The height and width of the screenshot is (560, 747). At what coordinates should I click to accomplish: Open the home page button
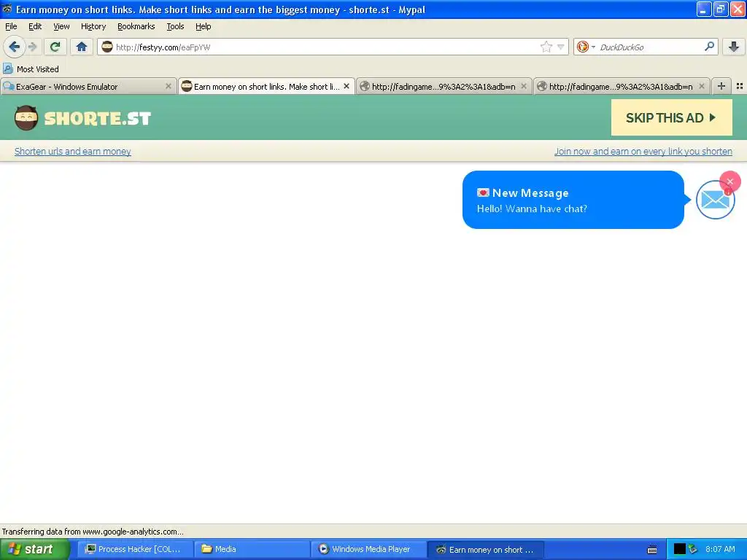pyautogui.click(x=82, y=47)
